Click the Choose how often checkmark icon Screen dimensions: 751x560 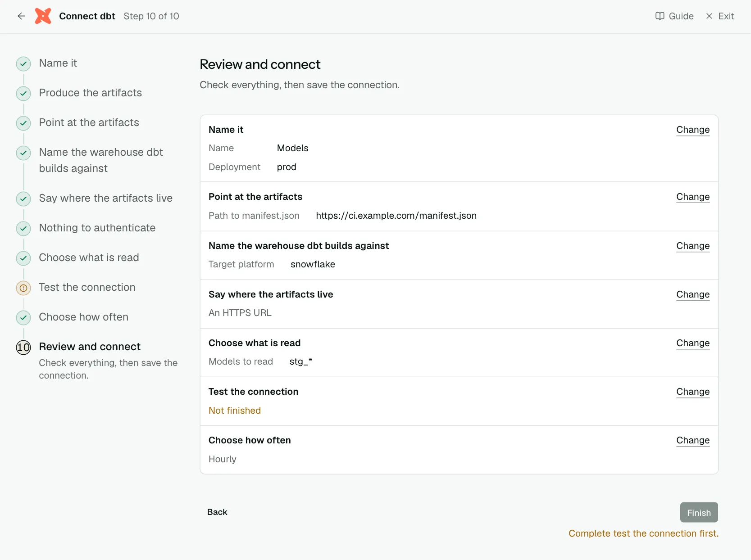point(23,318)
